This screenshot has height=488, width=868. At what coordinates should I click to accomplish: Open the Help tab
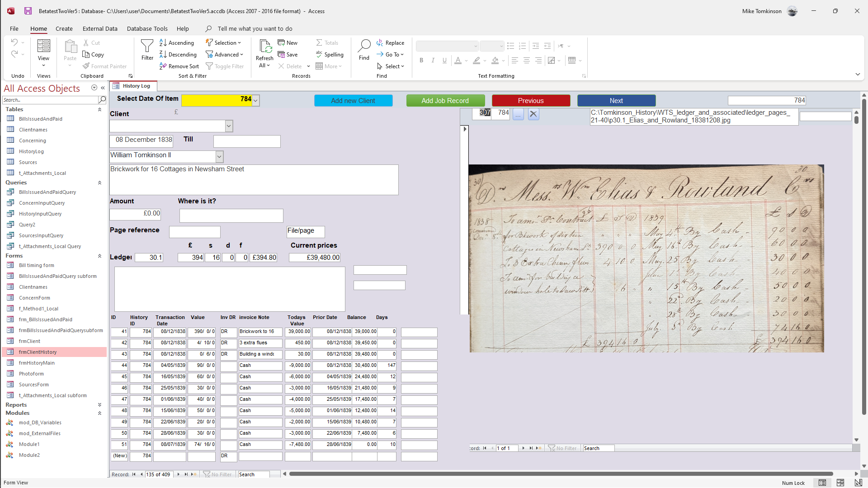click(183, 28)
